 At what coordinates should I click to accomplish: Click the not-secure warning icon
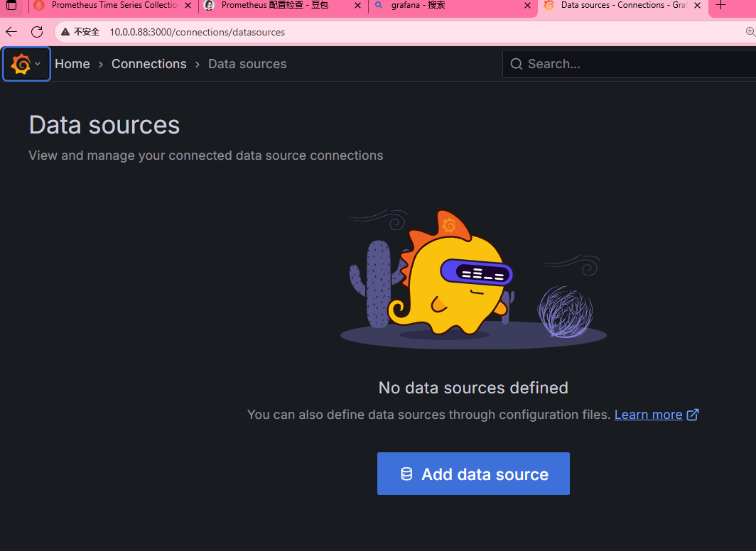pos(65,32)
